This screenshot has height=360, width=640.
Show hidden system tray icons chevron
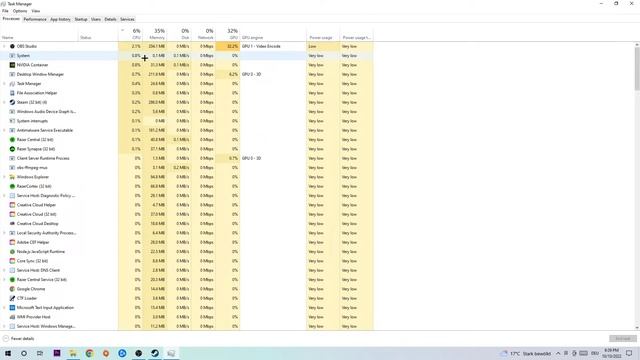558,353
